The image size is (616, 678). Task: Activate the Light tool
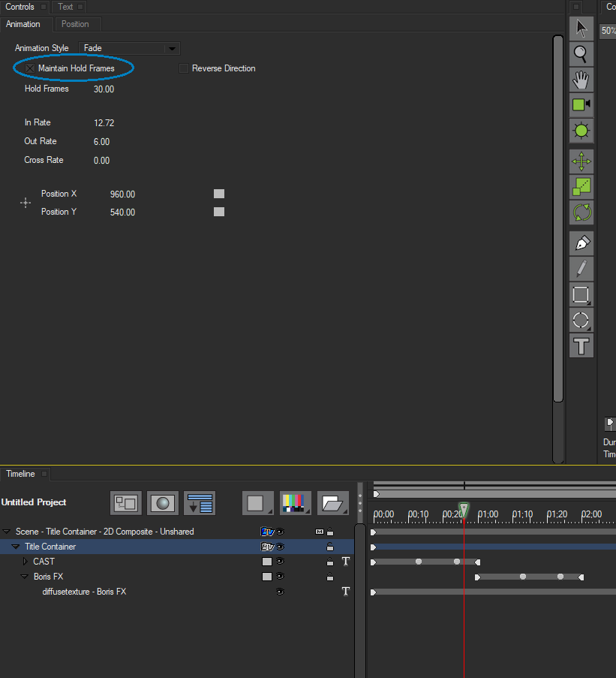(x=581, y=131)
